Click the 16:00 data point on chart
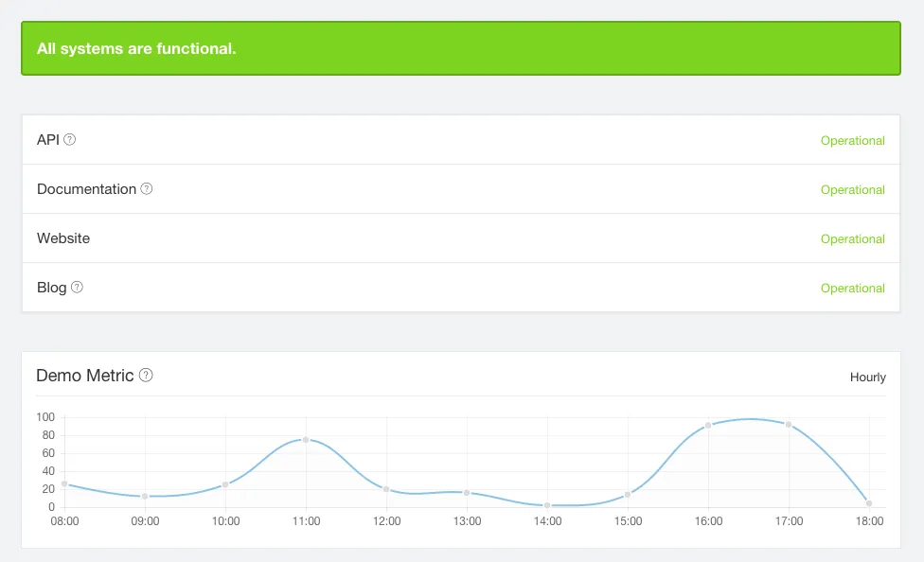Image resolution: width=924 pixels, height=562 pixels. click(x=708, y=426)
